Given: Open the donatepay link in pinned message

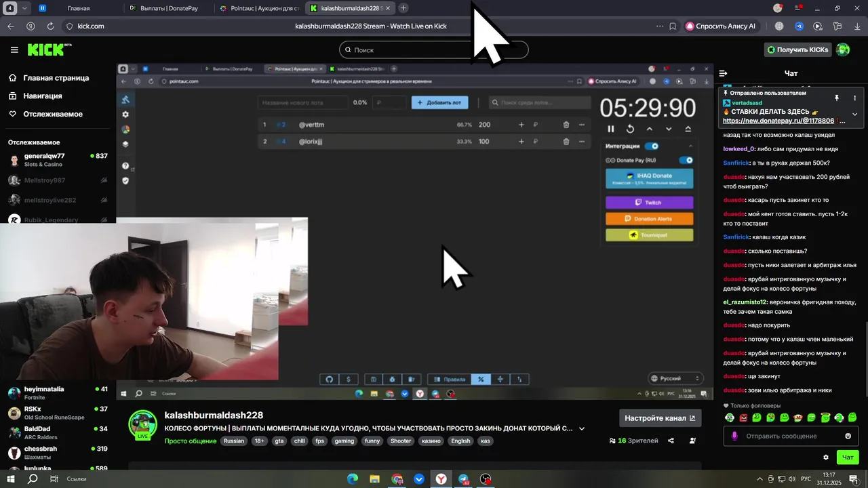Looking at the screenshot, I should pyautogui.click(x=778, y=121).
